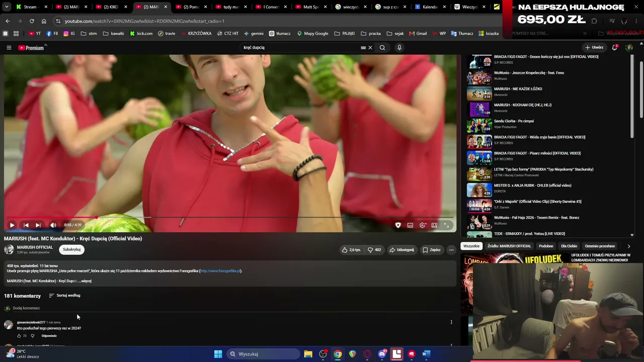Like the video with 2,6 tys. thumbs up

pos(351,250)
